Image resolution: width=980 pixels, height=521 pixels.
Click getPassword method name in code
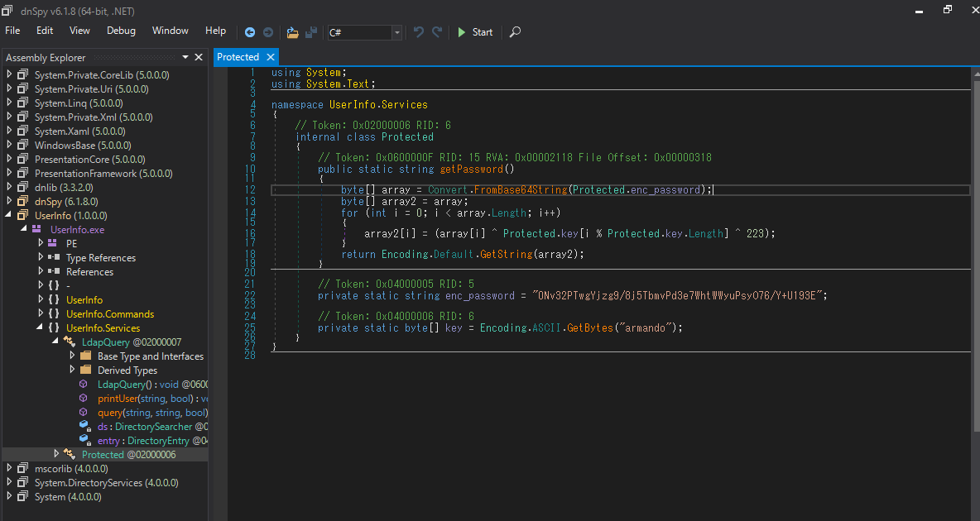[471, 170]
